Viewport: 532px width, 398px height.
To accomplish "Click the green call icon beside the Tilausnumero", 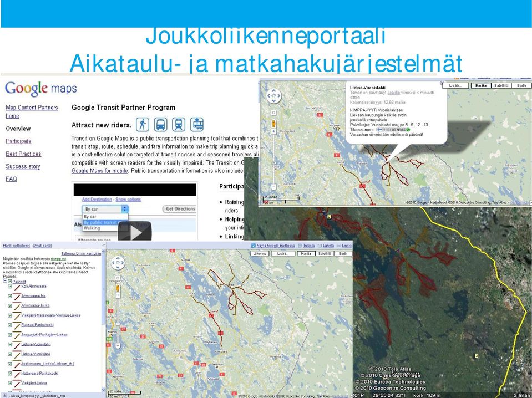I will click(408, 130).
